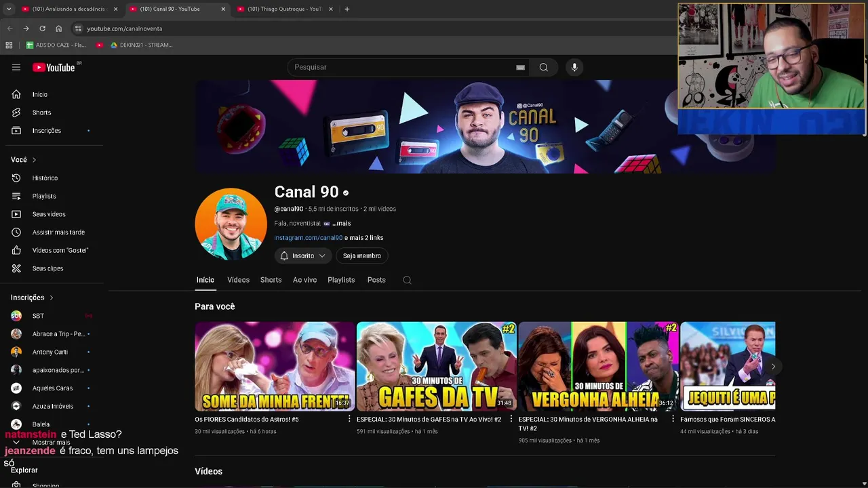Open DEKIN021 - STREAM bookmark
Image resolution: width=868 pixels, height=488 pixels.
point(142,45)
